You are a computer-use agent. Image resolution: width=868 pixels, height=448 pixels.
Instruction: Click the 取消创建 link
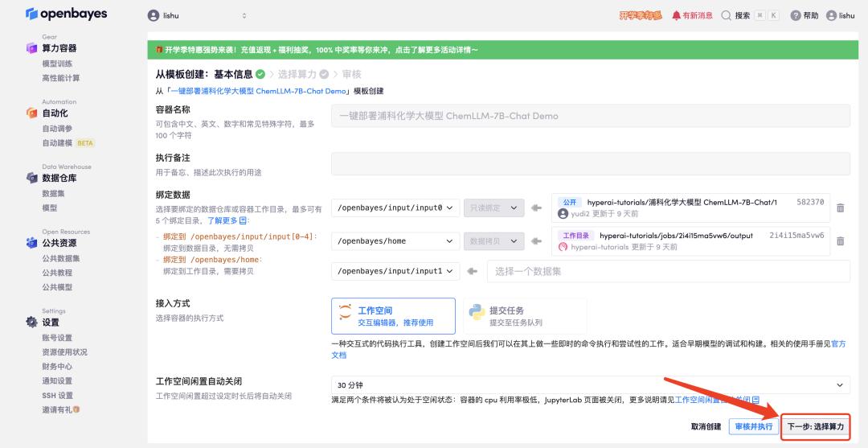click(x=706, y=426)
